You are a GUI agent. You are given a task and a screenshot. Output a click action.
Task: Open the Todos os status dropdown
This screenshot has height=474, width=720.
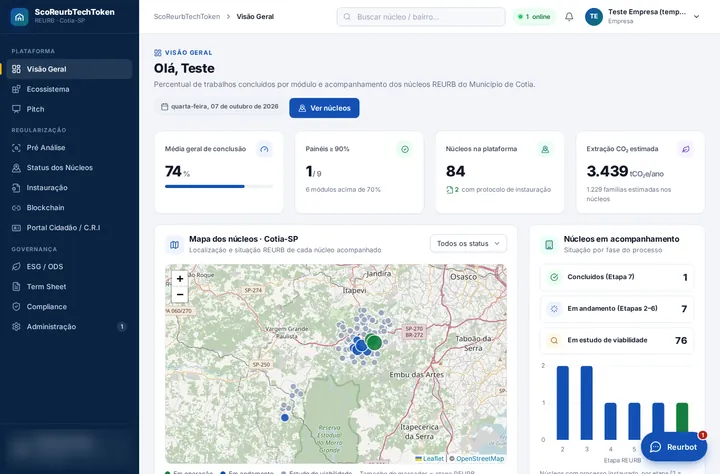pos(468,243)
